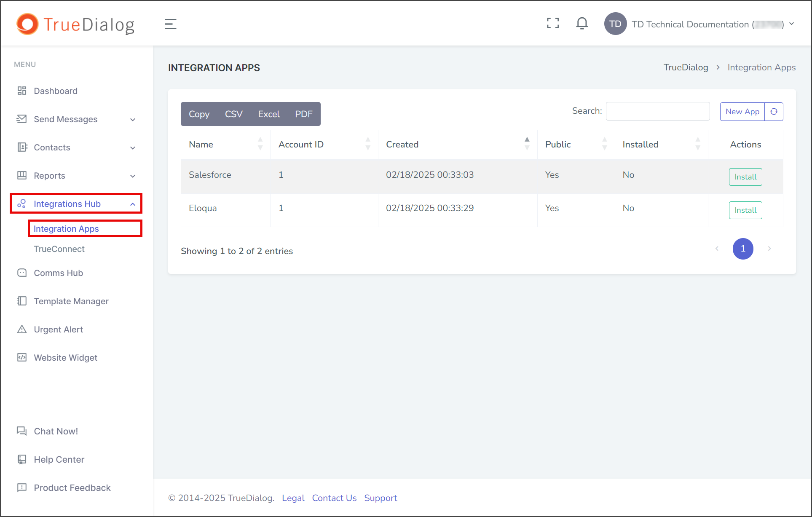This screenshot has height=517, width=812.
Task: Install the Salesforce app
Action: click(x=745, y=177)
